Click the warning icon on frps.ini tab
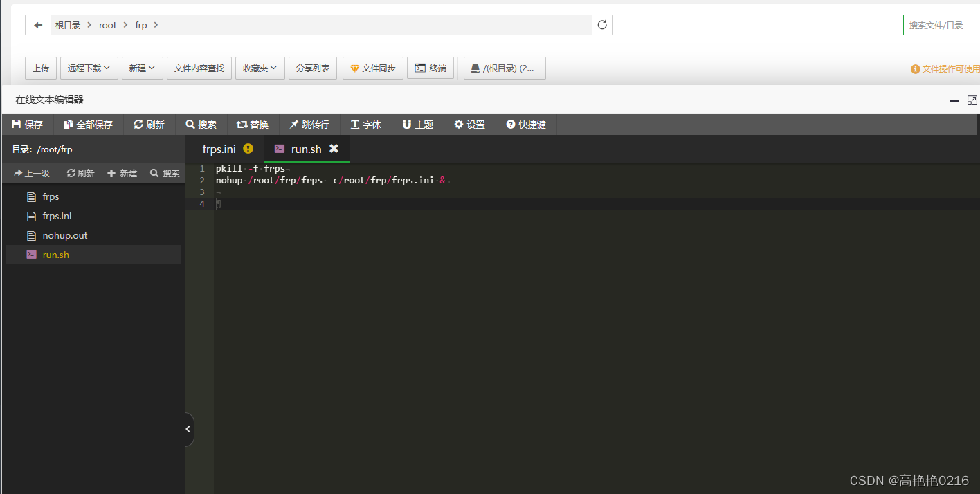This screenshot has width=980, height=494. (x=248, y=148)
